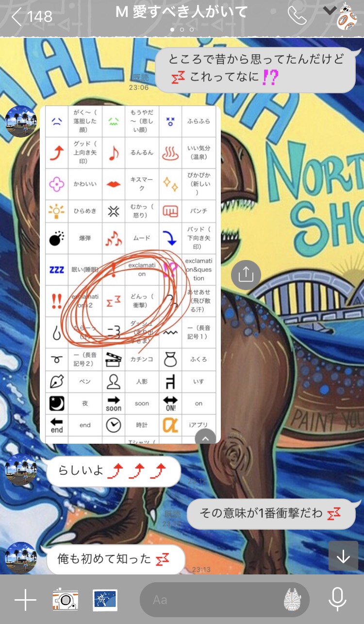Record a voice message with microphone
The width and height of the screenshot is (364, 624).
[x=337, y=600]
